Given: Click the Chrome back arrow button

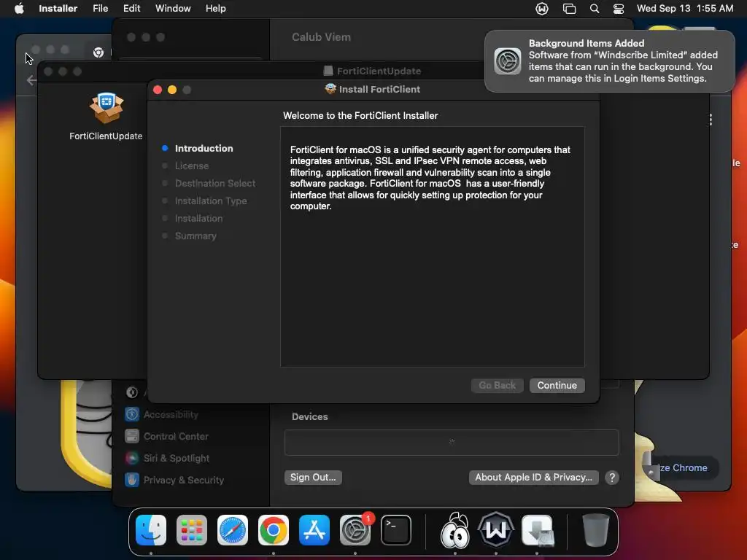Looking at the screenshot, I should point(31,80).
